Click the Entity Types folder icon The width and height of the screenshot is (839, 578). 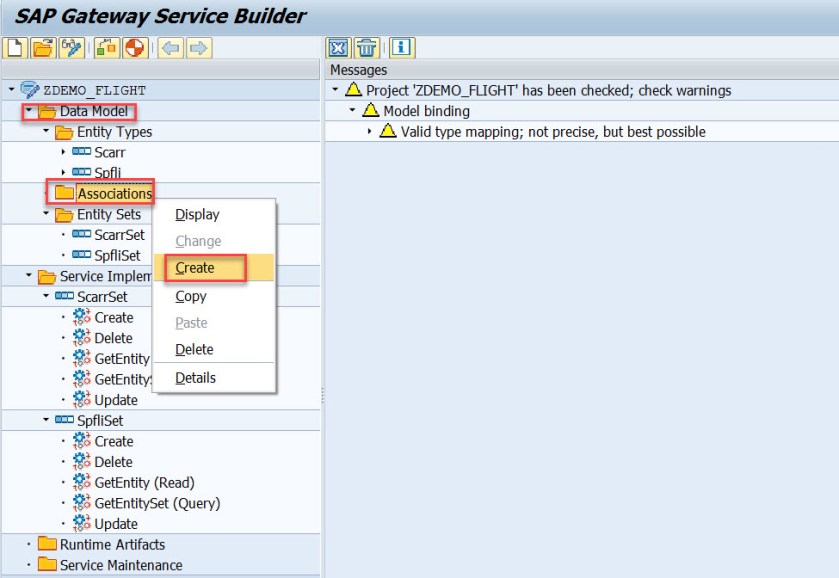click(64, 132)
